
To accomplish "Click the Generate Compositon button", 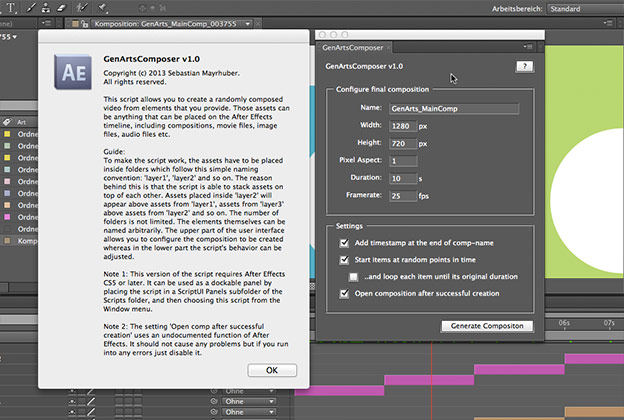I will coord(486,326).
